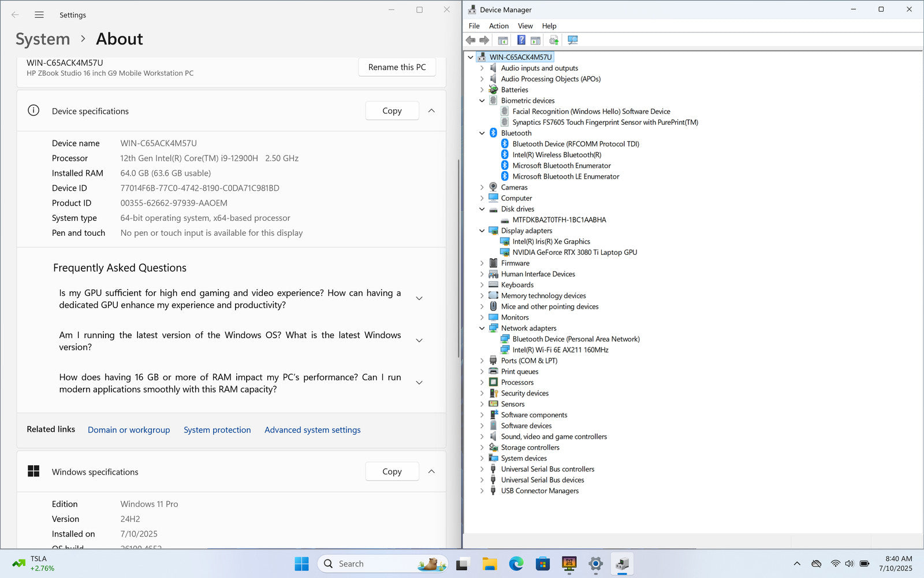Open Help from the Device Manager toolbar

click(x=521, y=40)
